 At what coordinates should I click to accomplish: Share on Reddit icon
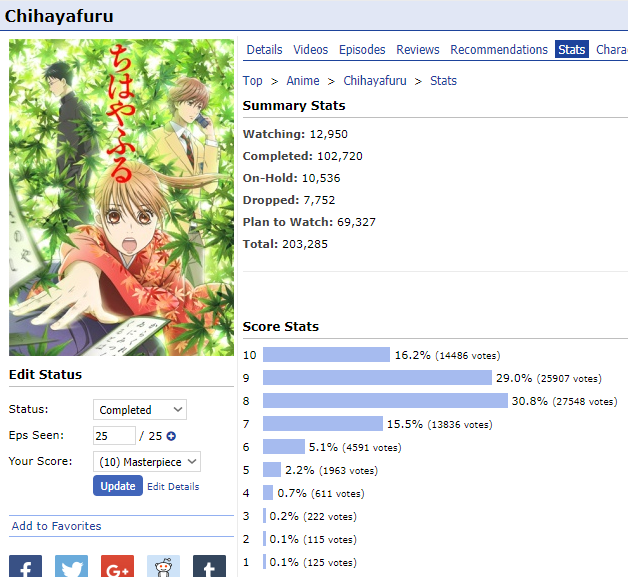pyautogui.click(x=163, y=566)
